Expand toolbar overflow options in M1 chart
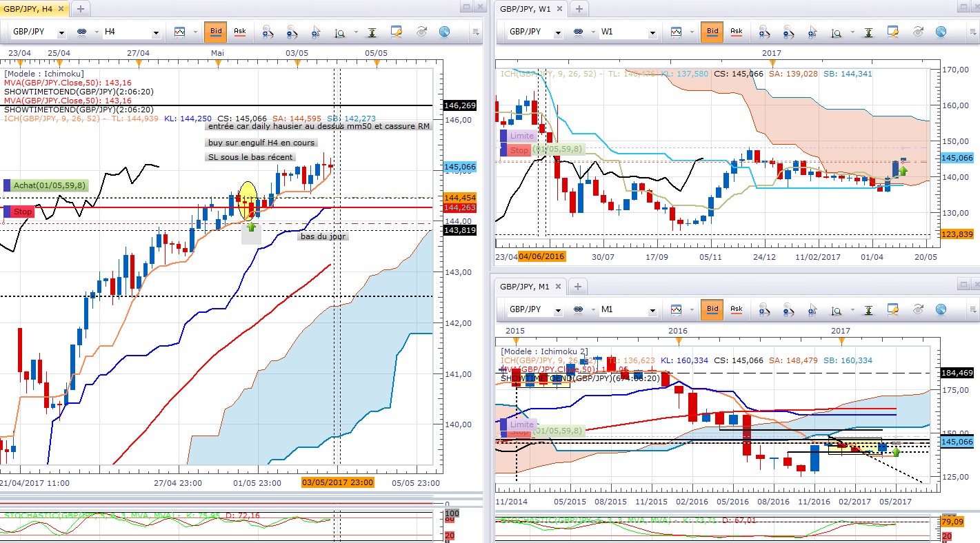This screenshot has height=543, width=980. coord(972,311)
